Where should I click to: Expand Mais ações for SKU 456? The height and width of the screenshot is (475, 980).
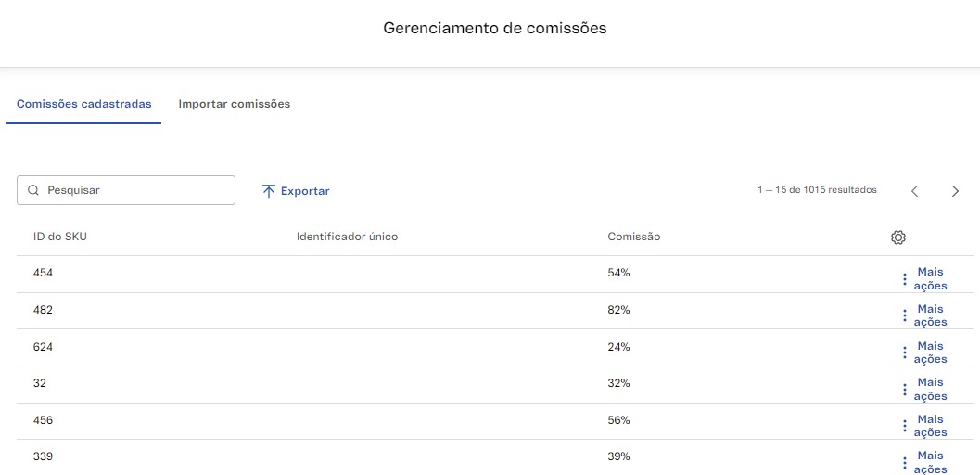930,426
